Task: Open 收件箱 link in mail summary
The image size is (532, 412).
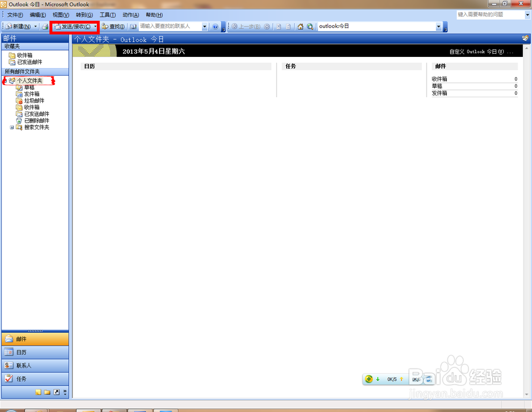Action: [439, 79]
